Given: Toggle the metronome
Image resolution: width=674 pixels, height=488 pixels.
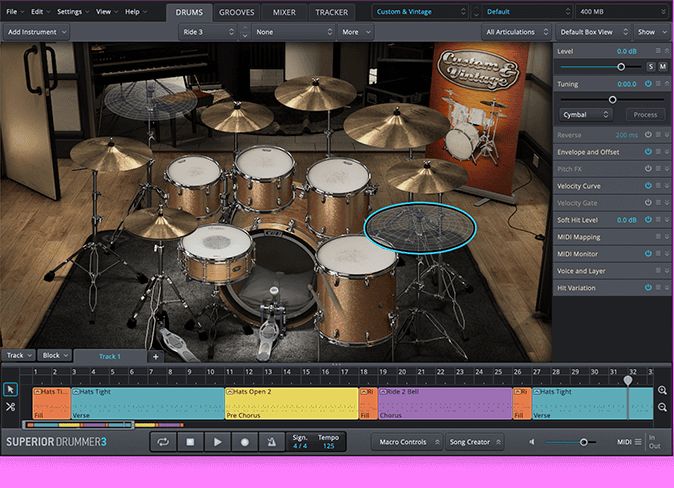Looking at the screenshot, I should (272, 442).
